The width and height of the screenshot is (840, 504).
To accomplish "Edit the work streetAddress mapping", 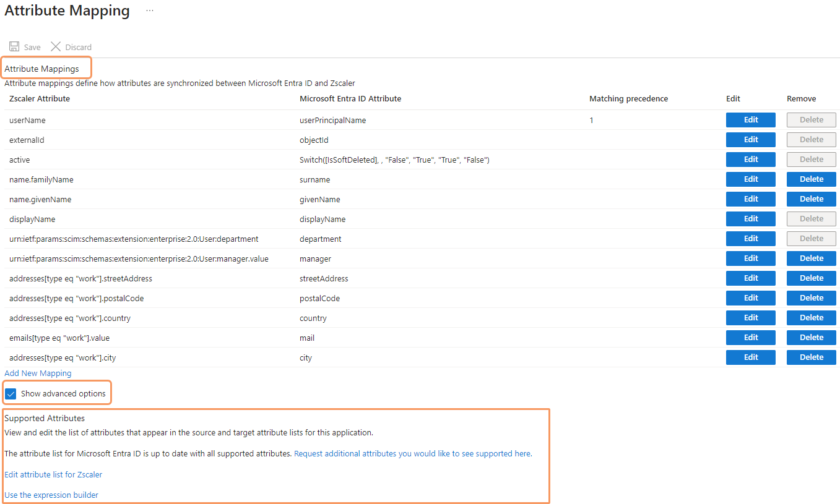I will [750, 278].
